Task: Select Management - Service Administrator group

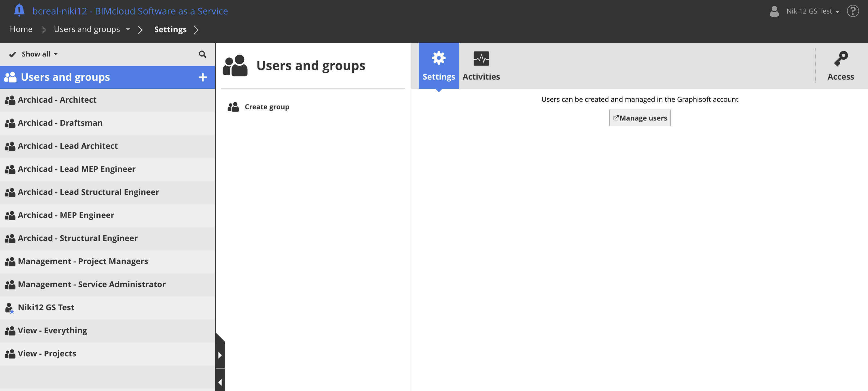Action: click(x=107, y=284)
